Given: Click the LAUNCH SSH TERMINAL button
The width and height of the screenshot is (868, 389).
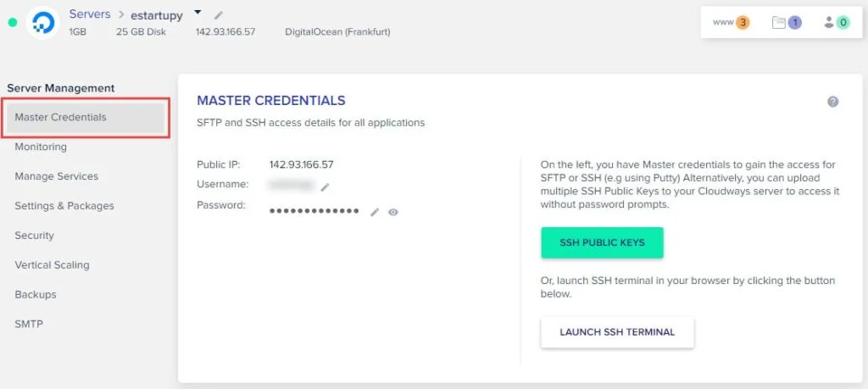Looking at the screenshot, I should tap(617, 332).
